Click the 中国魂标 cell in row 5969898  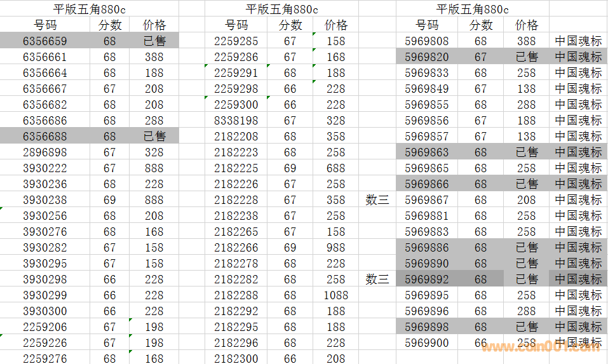point(578,327)
